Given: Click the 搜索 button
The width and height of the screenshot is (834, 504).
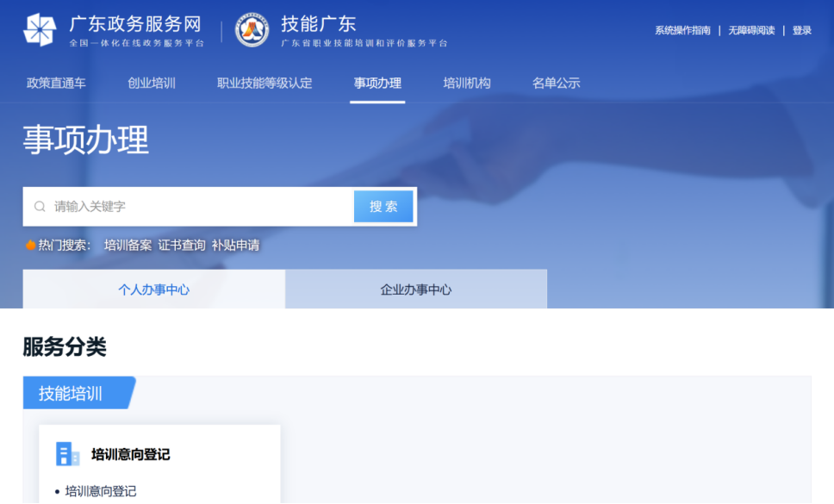Looking at the screenshot, I should pyautogui.click(x=383, y=206).
